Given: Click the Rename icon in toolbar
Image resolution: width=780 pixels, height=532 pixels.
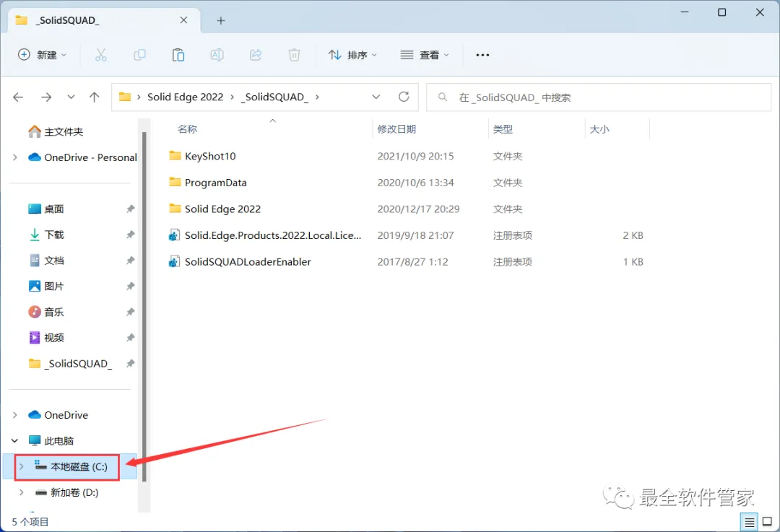Looking at the screenshot, I should point(217,55).
